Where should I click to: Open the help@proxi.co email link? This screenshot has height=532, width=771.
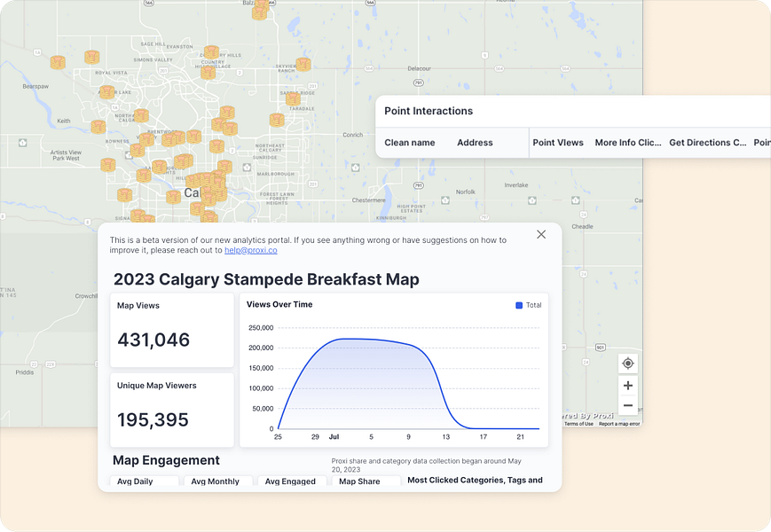(251, 250)
